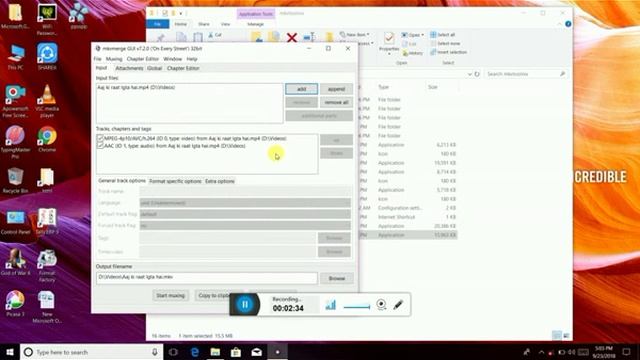
Task: Open mkvmerge Help menu
Action: [192, 59]
